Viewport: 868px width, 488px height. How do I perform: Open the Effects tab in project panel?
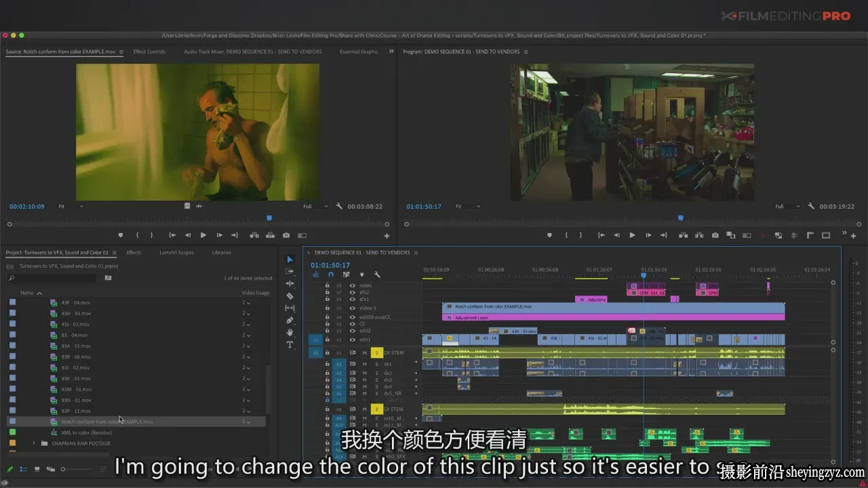pos(134,252)
